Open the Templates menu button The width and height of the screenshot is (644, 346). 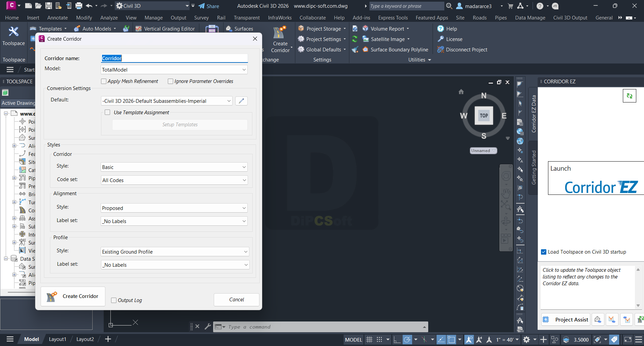[48, 29]
